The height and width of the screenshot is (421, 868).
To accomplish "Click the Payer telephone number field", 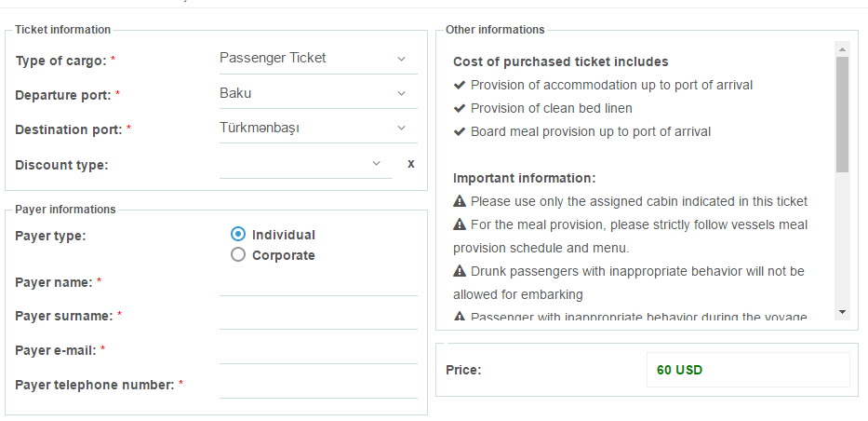I will click(x=318, y=386).
